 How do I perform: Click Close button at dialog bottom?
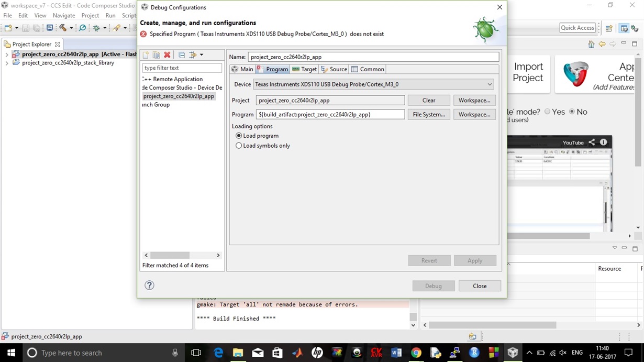(x=480, y=286)
